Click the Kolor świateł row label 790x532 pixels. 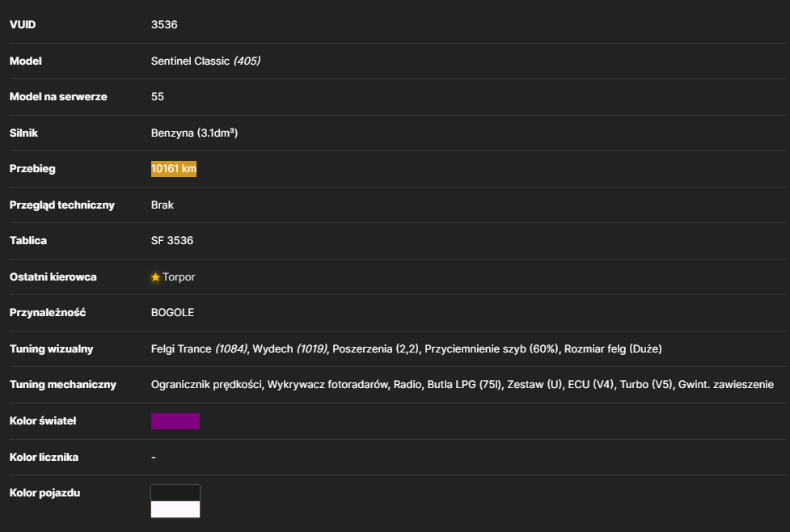(x=43, y=421)
